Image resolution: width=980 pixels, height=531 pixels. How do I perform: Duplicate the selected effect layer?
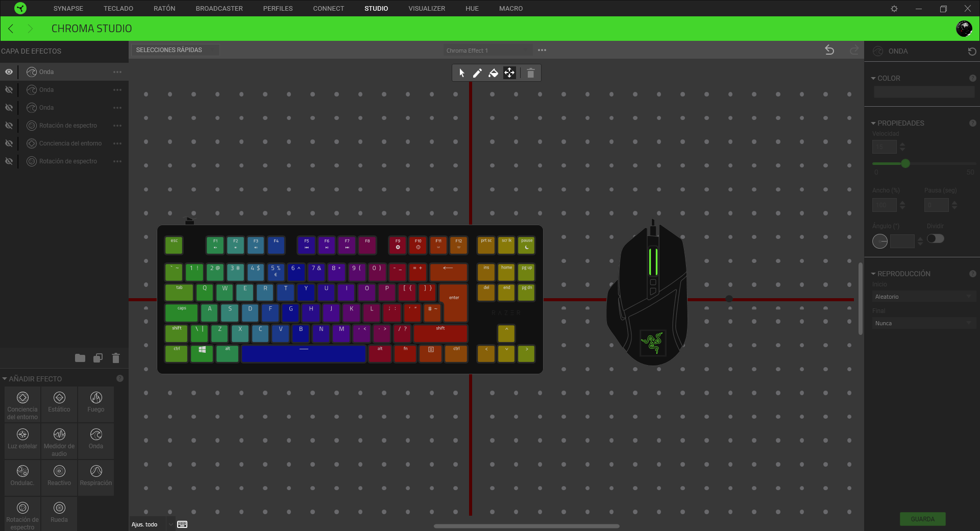point(98,358)
